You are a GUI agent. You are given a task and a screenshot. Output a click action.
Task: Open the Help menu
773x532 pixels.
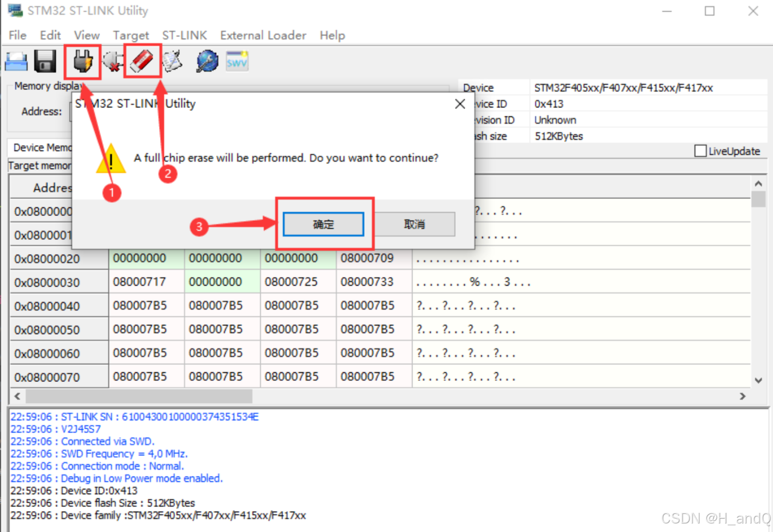click(x=332, y=35)
